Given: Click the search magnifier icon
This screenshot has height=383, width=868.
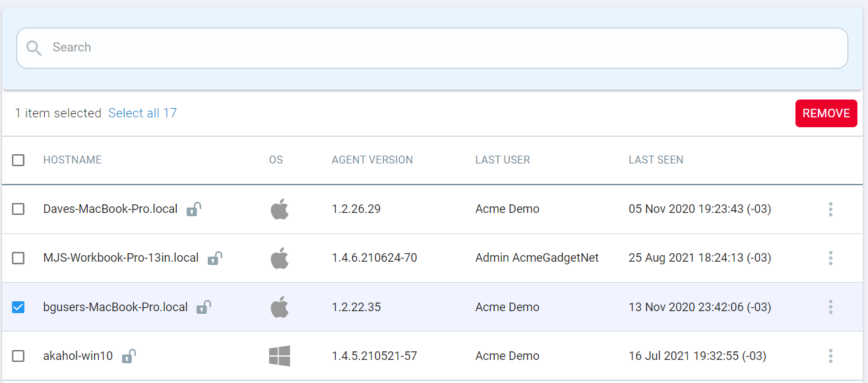Looking at the screenshot, I should click(x=34, y=47).
